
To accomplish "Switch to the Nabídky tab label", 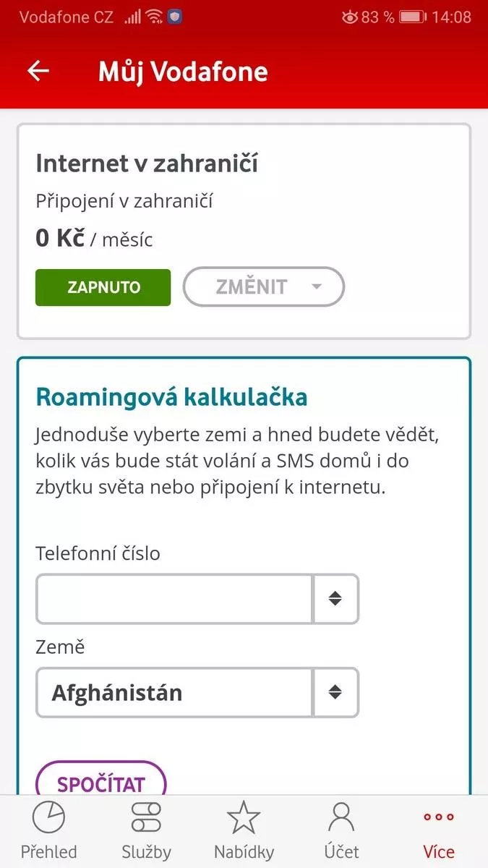I will (244, 852).
